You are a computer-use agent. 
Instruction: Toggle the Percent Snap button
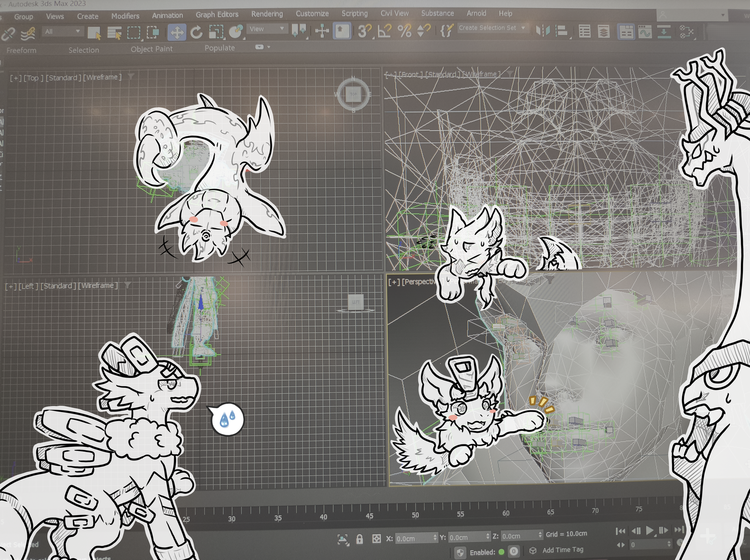[x=405, y=31]
